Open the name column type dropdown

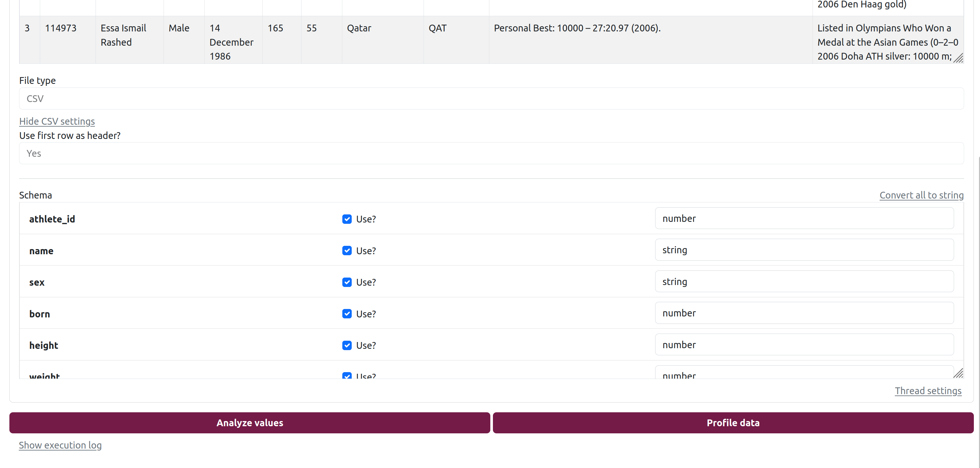point(804,250)
